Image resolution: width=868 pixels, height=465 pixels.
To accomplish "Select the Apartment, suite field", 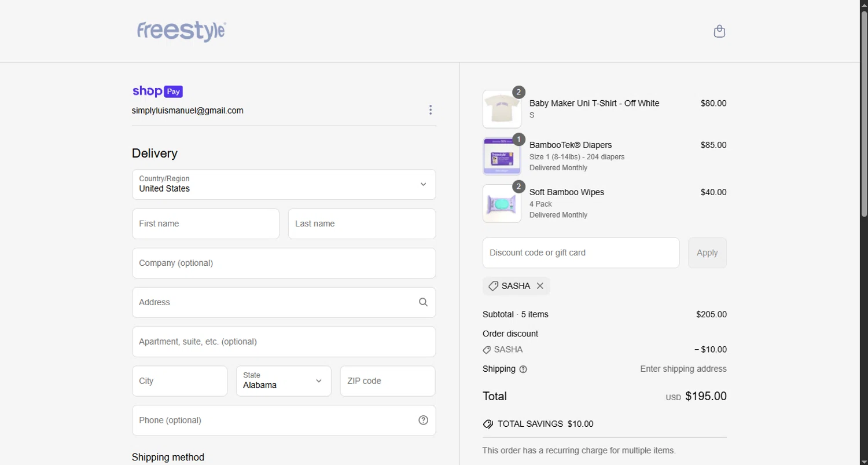I will tap(284, 342).
